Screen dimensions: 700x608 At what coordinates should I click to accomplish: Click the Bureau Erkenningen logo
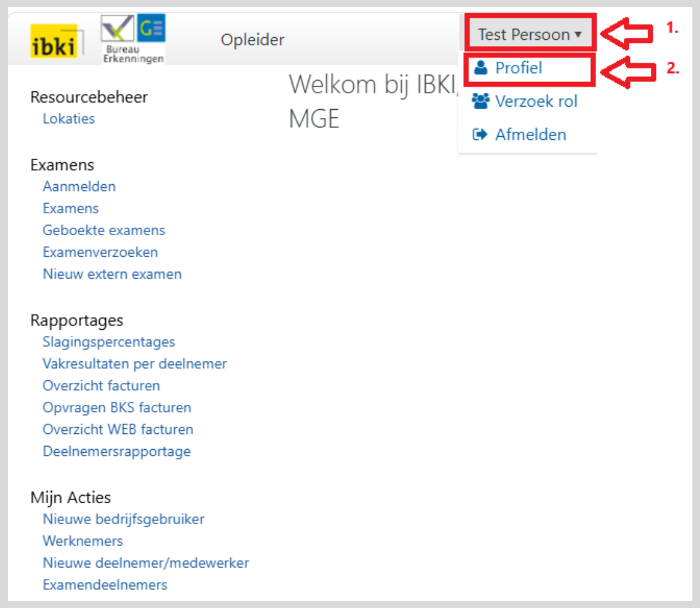pyautogui.click(x=133, y=39)
